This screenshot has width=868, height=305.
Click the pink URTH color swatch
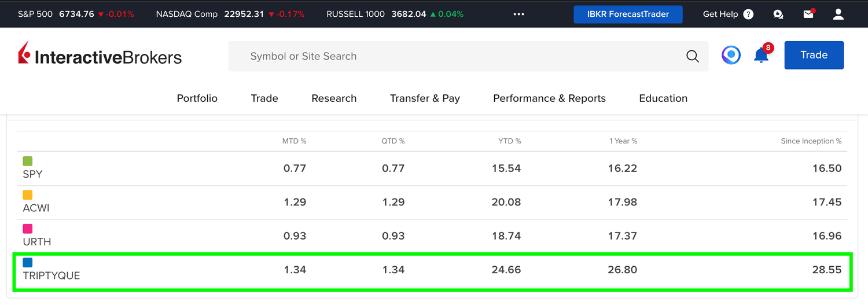[x=27, y=229]
